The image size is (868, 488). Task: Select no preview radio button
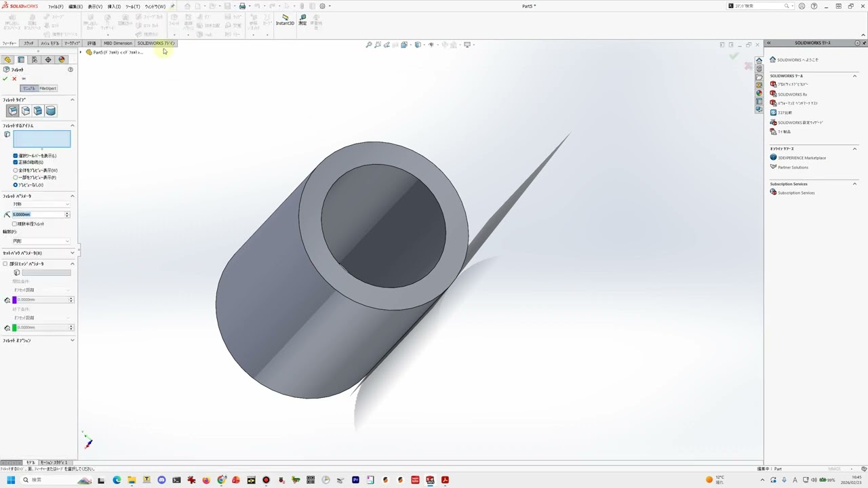[16, 185]
